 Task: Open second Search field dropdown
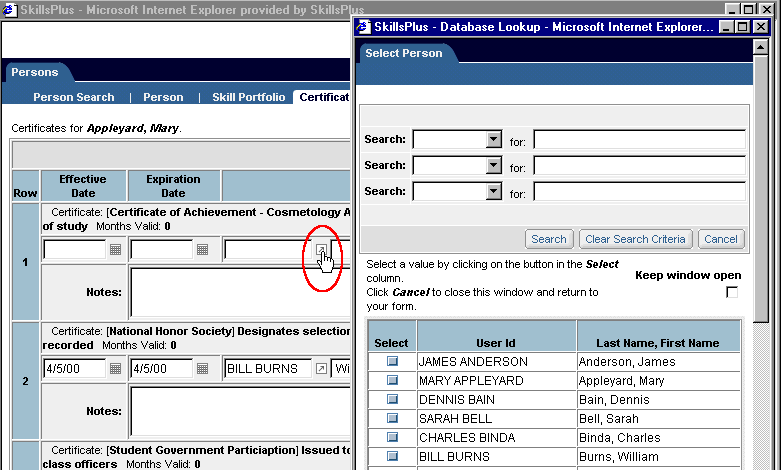pyautogui.click(x=494, y=165)
